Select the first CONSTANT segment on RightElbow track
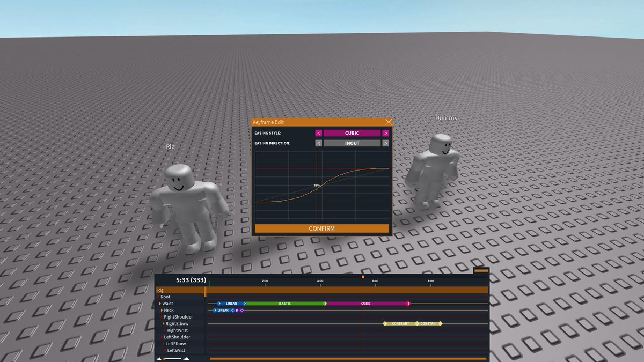The height and width of the screenshot is (362, 644). [400, 324]
